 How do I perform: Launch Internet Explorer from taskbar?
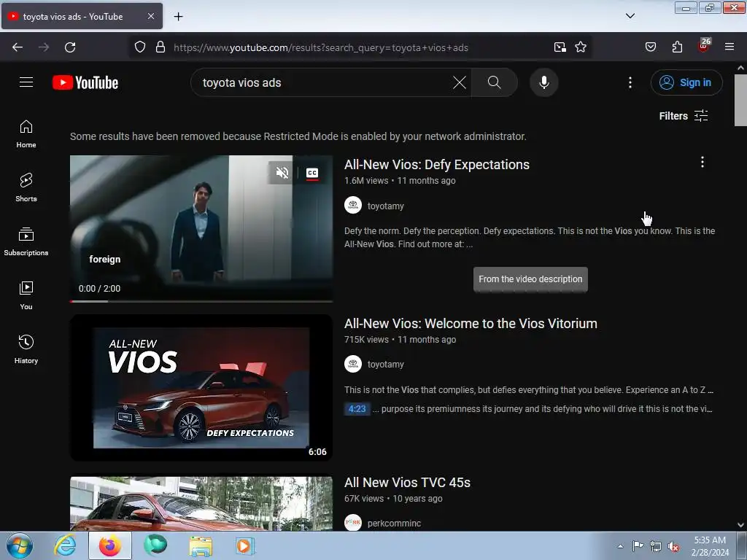tap(65, 545)
